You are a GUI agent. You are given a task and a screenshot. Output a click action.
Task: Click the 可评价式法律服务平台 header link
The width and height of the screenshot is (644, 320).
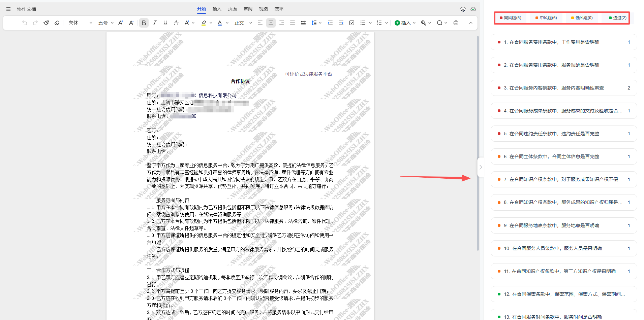coord(308,74)
